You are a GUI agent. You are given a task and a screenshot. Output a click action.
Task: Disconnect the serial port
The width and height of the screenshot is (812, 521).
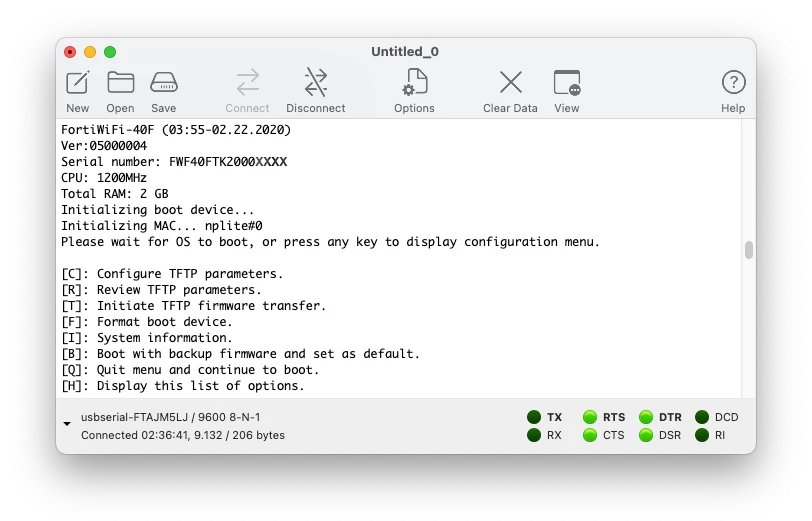pos(316,83)
